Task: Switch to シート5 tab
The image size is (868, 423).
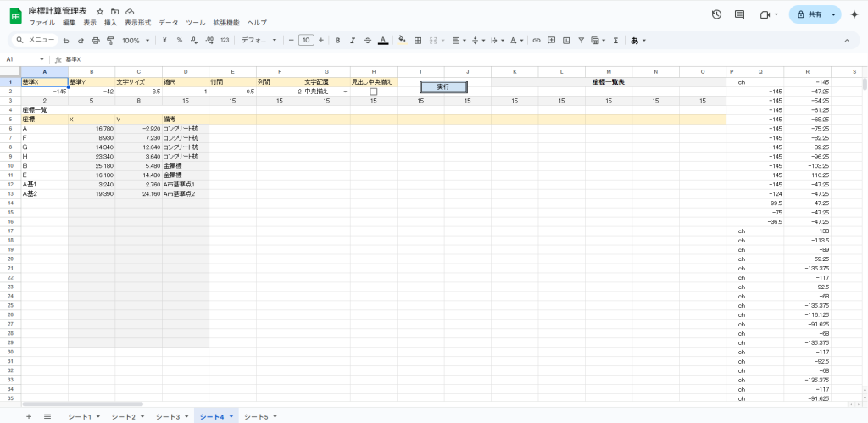Action: click(256, 416)
